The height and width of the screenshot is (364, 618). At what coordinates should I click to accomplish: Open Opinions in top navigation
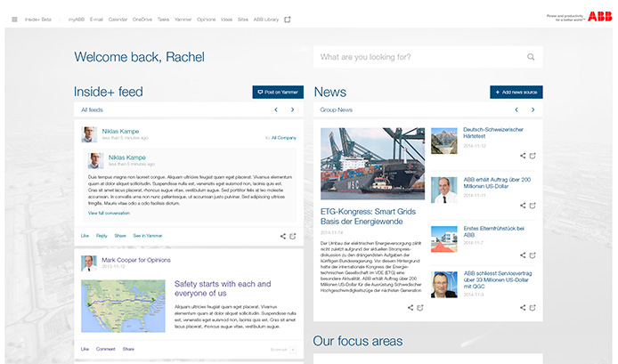tap(206, 20)
